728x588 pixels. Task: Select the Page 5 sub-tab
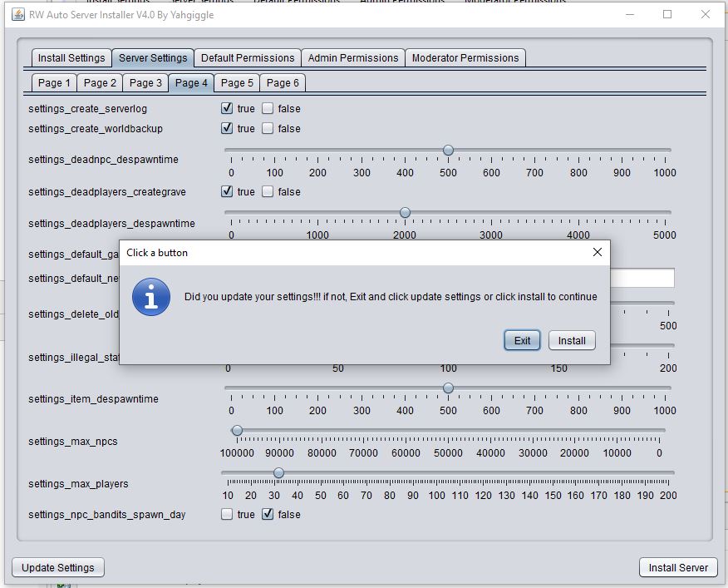(x=237, y=83)
